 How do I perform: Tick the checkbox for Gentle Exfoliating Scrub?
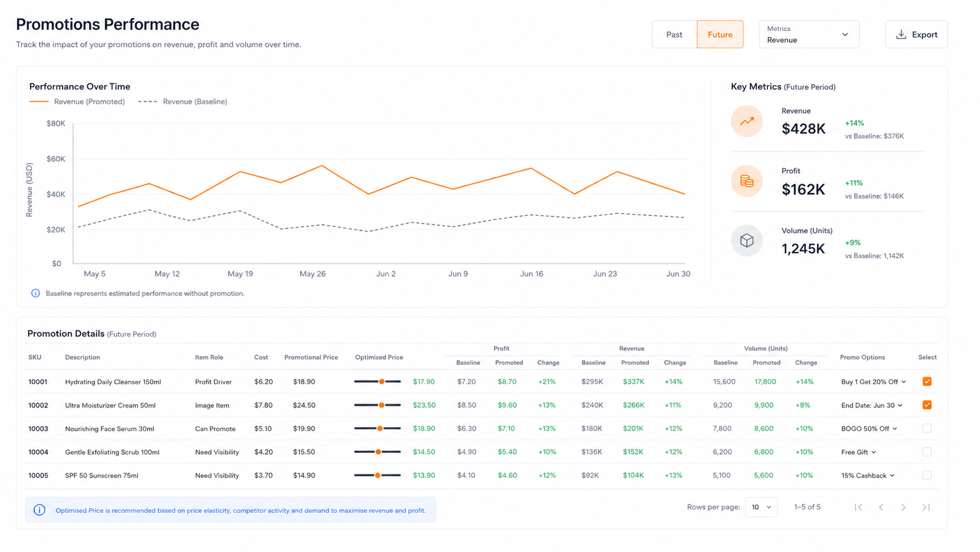point(927,452)
